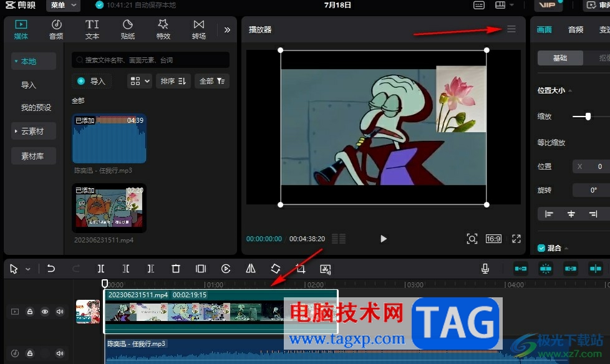
Task: Split the clip at the playhead
Action: point(101,269)
